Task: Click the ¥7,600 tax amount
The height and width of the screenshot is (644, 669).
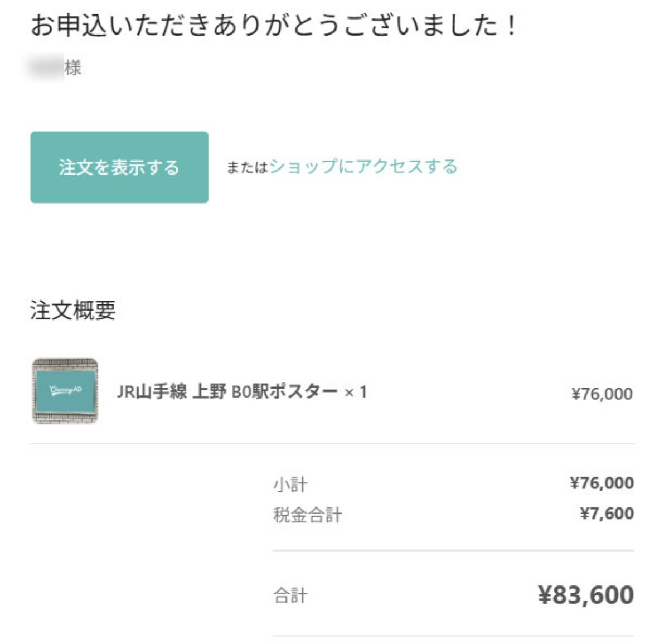Action: tap(607, 513)
